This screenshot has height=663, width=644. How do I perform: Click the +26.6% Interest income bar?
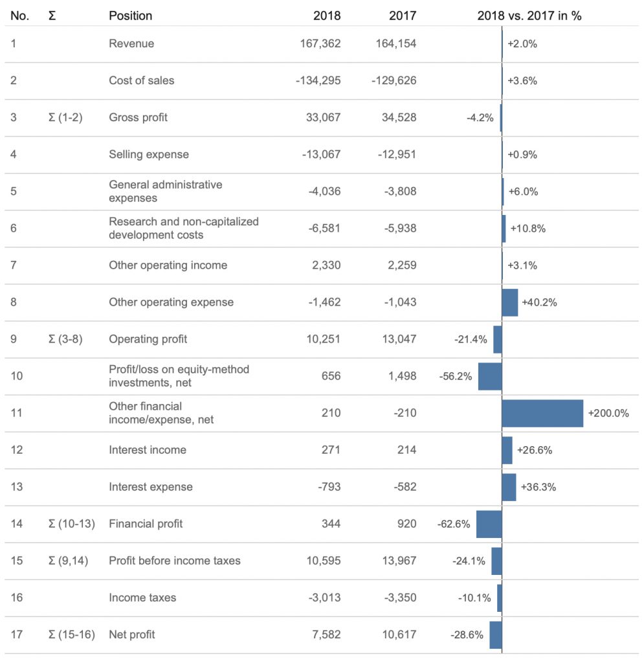coord(507,451)
